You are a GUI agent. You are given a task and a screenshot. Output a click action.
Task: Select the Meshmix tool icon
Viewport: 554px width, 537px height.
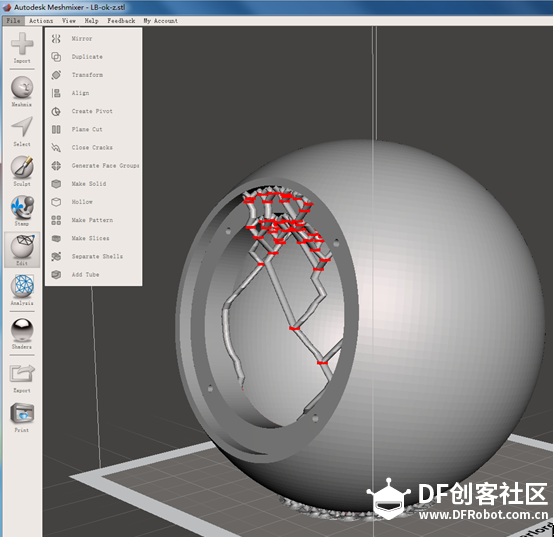coord(22,91)
